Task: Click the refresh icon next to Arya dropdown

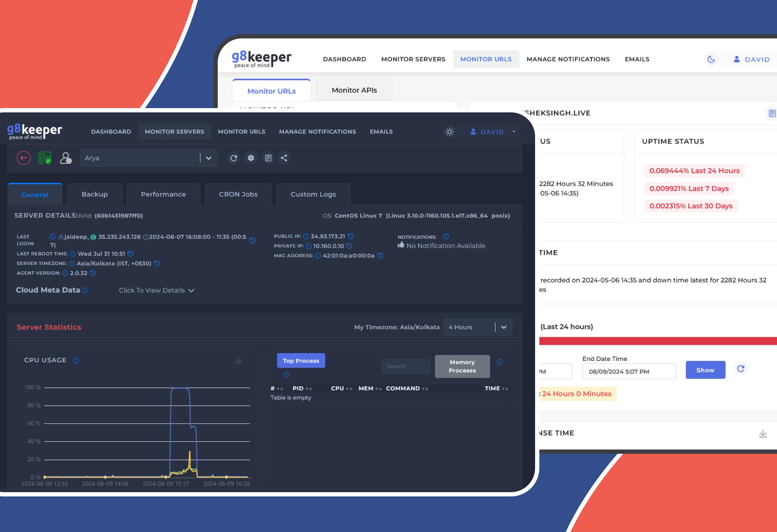Action: click(233, 158)
